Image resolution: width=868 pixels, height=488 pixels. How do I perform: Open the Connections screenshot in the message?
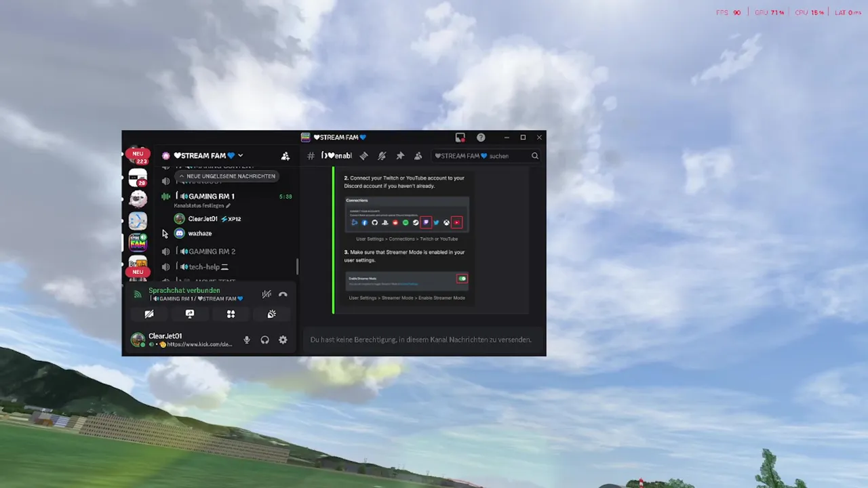[406, 214]
